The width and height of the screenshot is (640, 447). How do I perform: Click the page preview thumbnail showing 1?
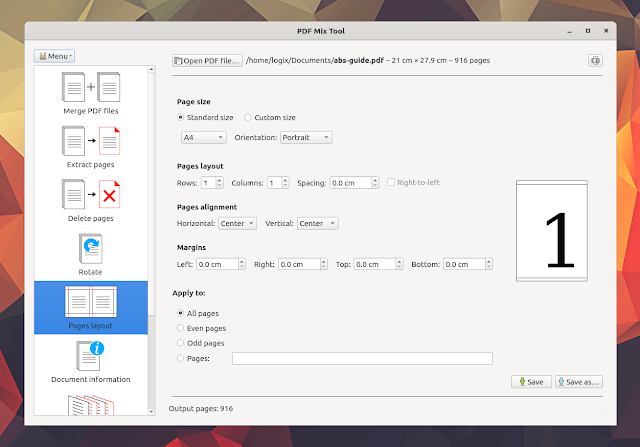tap(552, 231)
